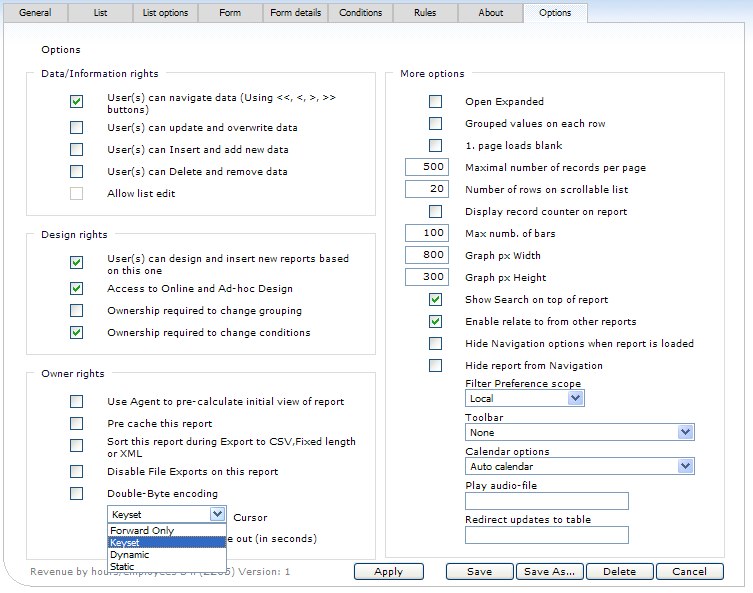Open the Conditions tab
This screenshot has width=753, height=593.
click(360, 13)
